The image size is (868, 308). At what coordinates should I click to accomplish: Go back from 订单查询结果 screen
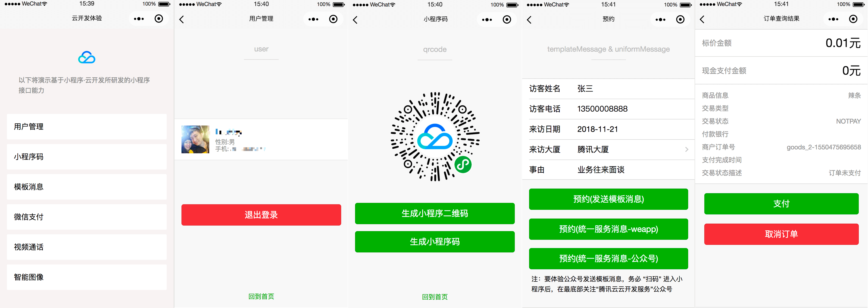pos(702,19)
